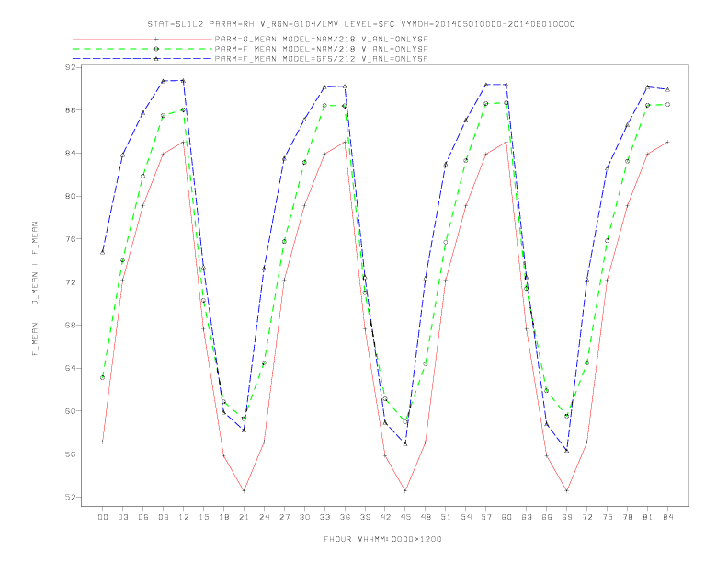Viewport: 728px width, 563px height.
Task: Click the x-axis tick label 75
Action: tap(608, 517)
